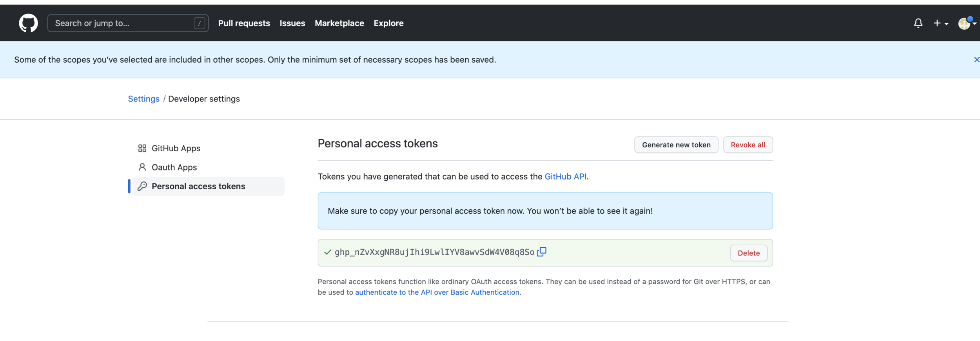Click the key icon for Personal access tokens

coord(142,186)
